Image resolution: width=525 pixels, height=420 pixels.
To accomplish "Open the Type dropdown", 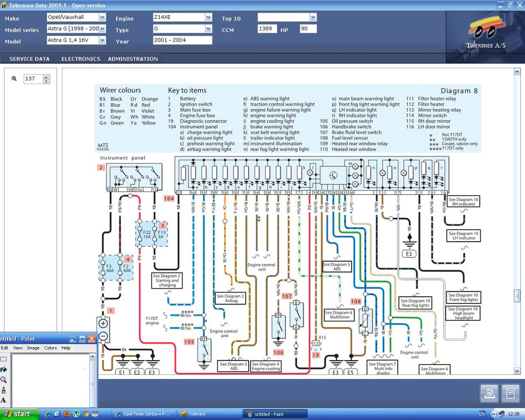I will click(208, 29).
